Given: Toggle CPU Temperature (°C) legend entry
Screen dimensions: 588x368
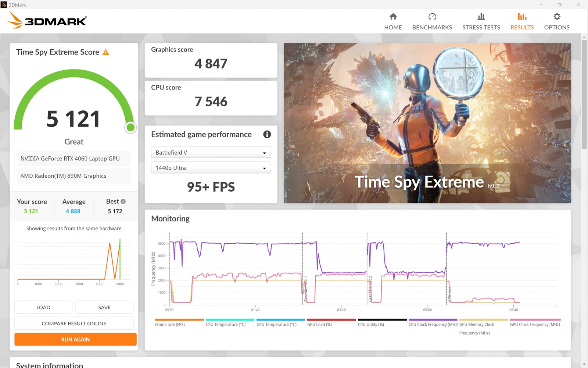Looking at the screenshot, I should coord(230,323).
